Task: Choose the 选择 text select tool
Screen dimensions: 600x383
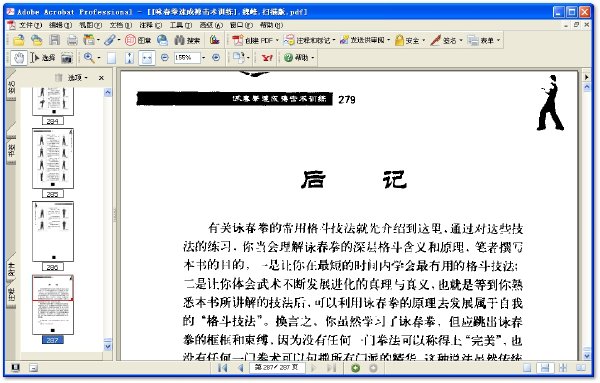Action: pos(43,58)
